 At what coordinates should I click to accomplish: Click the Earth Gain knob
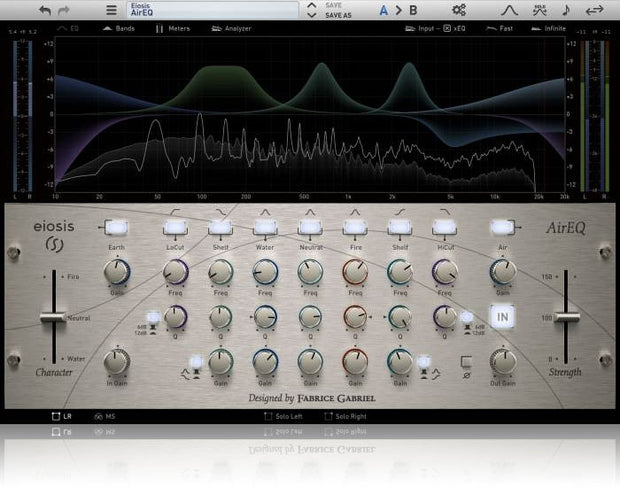coord(117,272)
